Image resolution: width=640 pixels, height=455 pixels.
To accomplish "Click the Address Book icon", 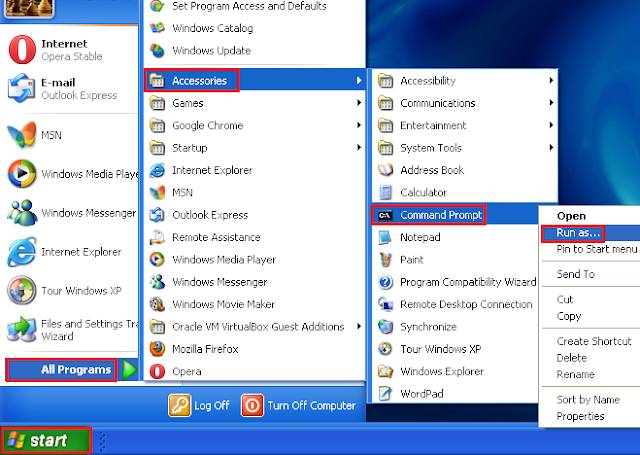I will tap(385, 170).
